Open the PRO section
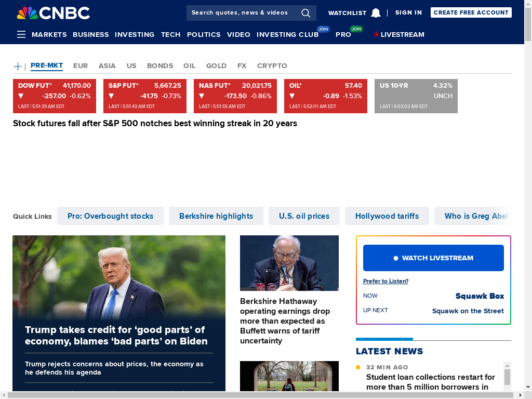The image size is (532, 399). [343, 35]
